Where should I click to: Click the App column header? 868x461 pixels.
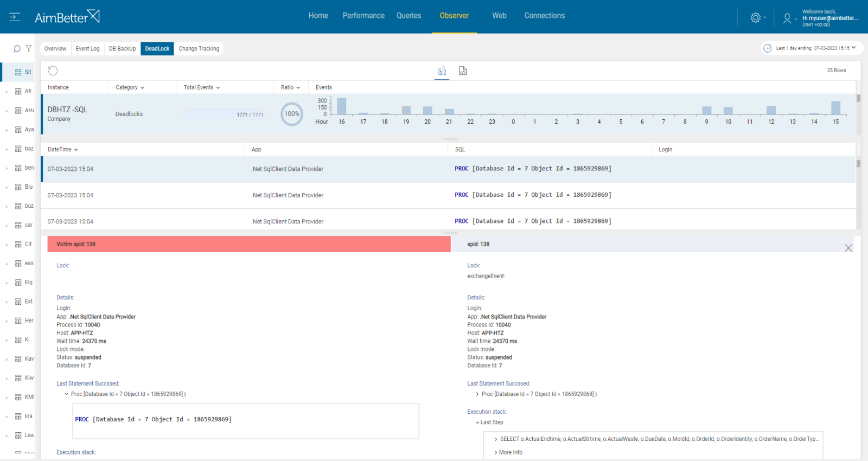(257, 150)
